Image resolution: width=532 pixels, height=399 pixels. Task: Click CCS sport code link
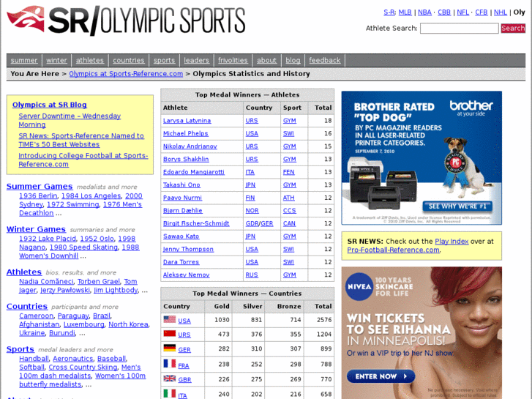tap(289, 211)
